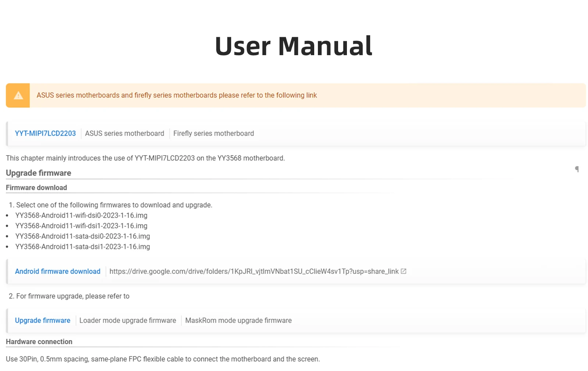Click the User Manual page title
Image resolution: width=588 pixels, height=371 pixels.
(x=294, y=46)
